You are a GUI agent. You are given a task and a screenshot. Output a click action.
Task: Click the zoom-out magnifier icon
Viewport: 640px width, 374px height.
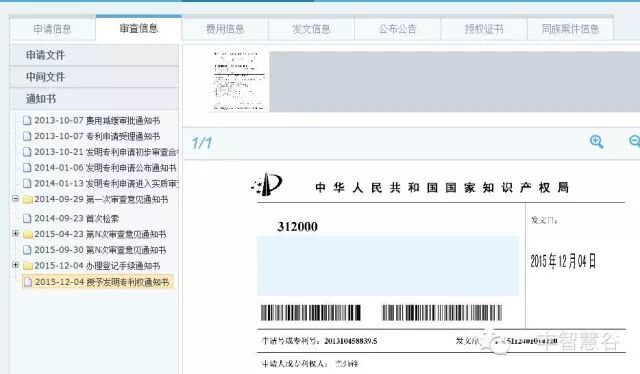pos(635,141)
